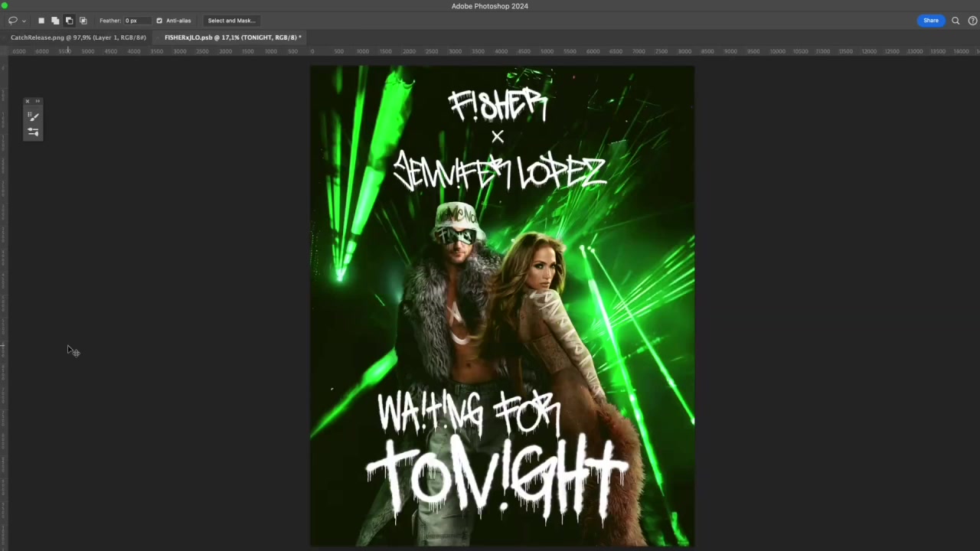
Task: Expand the floating panel with double-arrow
Action: (38, 101)
